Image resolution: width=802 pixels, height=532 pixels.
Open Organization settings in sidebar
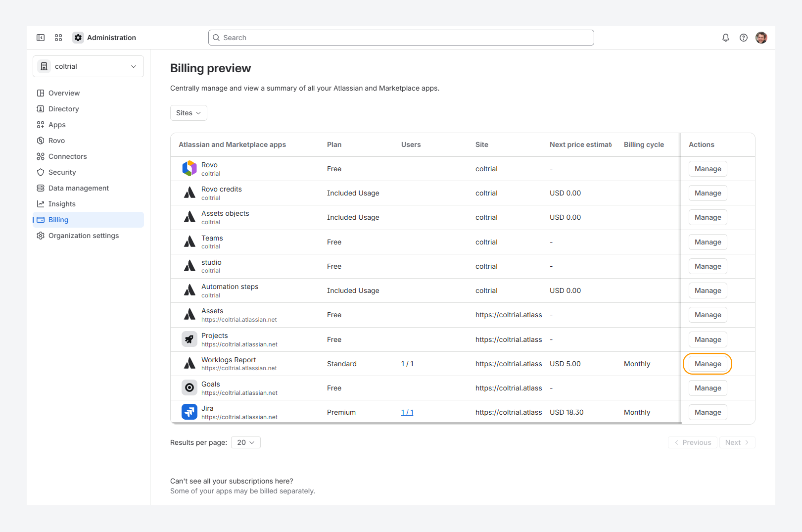[x=88, y=236]
